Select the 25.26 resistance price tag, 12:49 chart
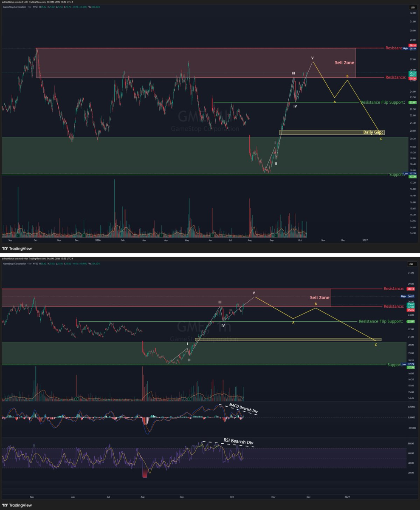 (x=412, y=79)
